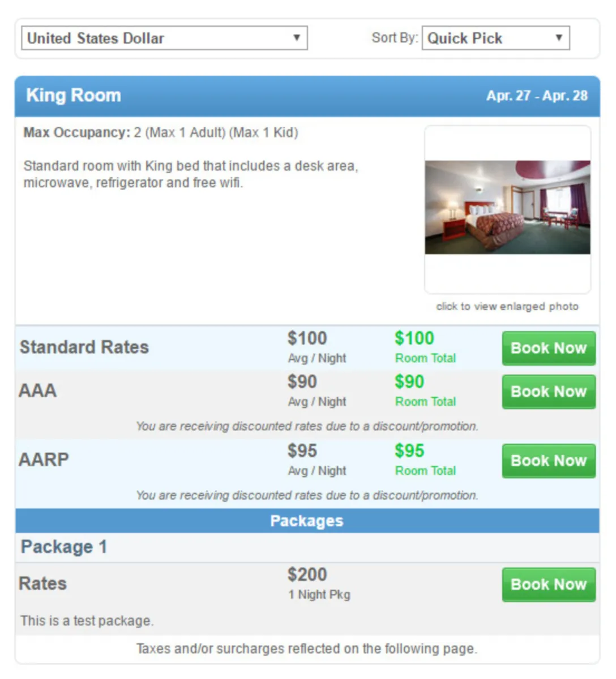Screen dimensions: 616x679
Task: Click the King Room header title
Action: pos(74,95)
